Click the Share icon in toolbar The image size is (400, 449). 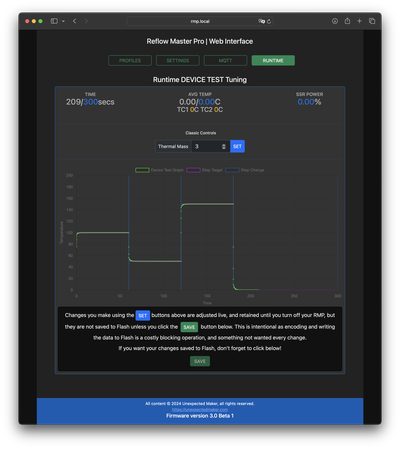tap(347, 21)
